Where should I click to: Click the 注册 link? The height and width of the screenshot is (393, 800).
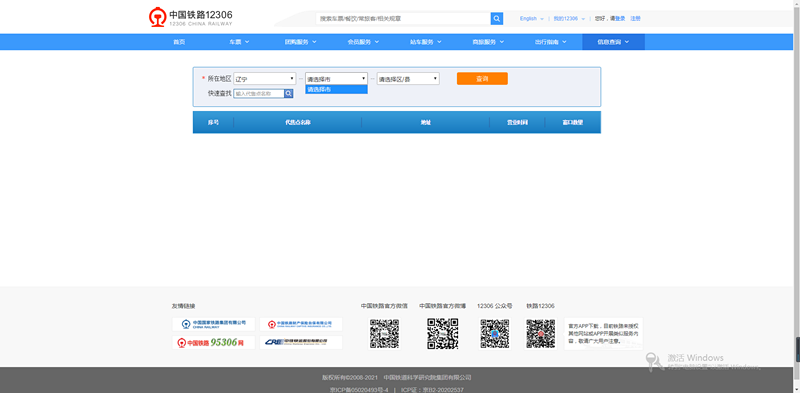pos(635,18)
